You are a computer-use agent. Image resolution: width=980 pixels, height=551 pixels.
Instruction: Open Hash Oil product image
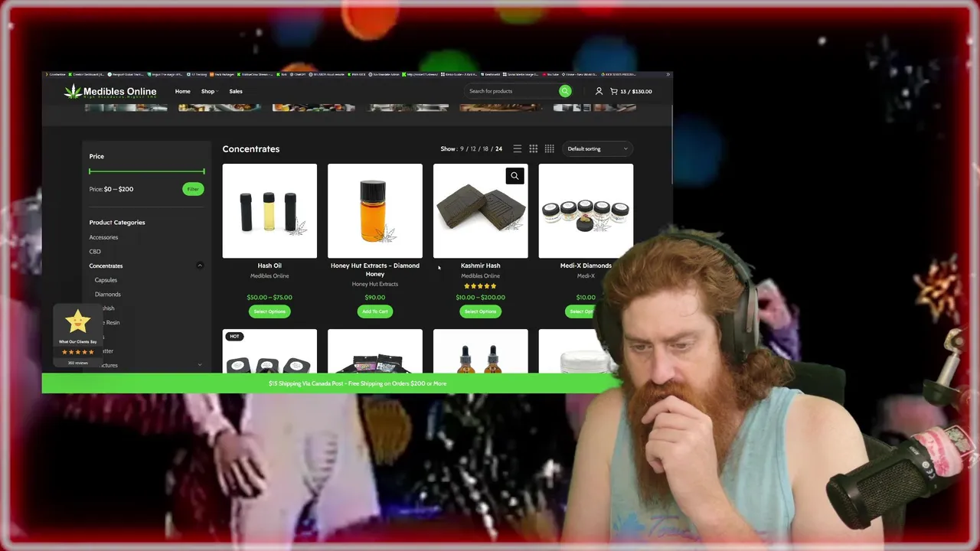(269, 211)
